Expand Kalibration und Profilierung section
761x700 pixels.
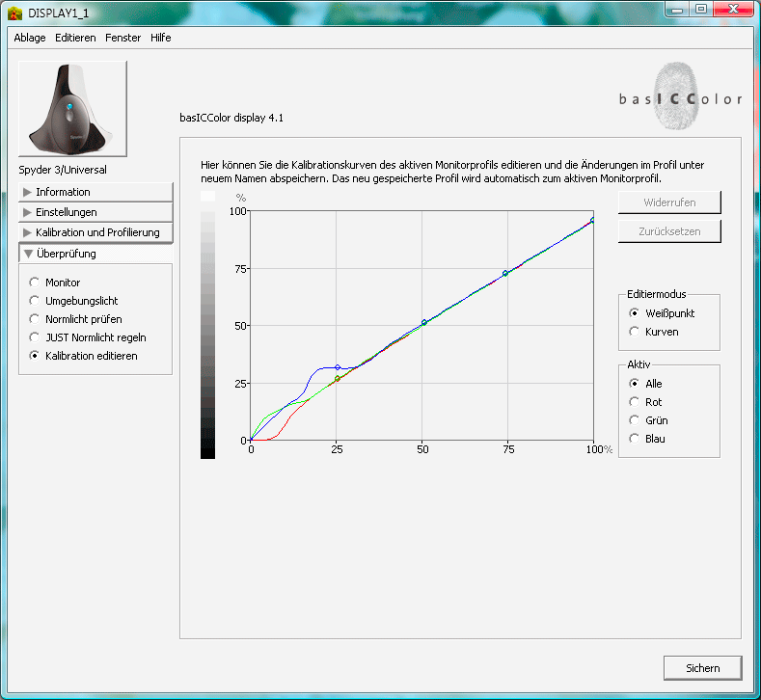pos(95,232)
